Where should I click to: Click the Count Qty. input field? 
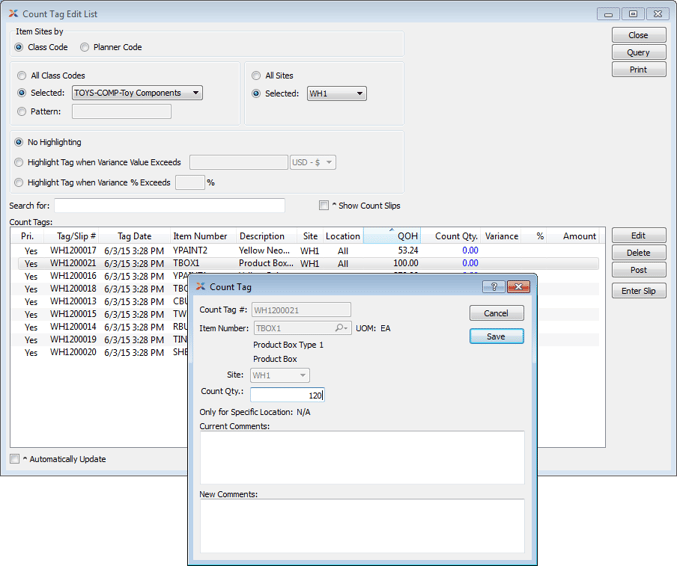287,395
